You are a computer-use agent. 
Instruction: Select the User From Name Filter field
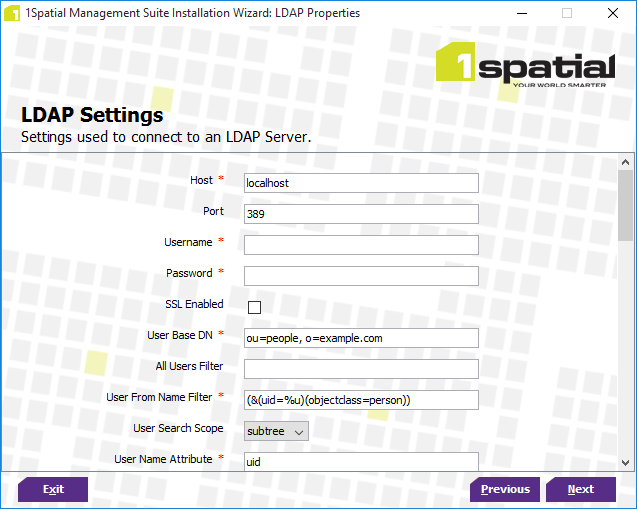361,400
